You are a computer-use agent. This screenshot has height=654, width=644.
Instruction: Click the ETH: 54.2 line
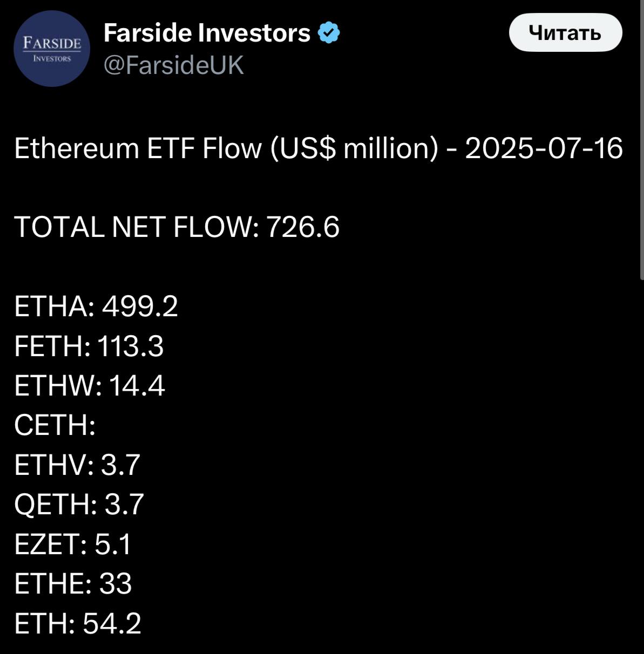click(x=78, y=623)
